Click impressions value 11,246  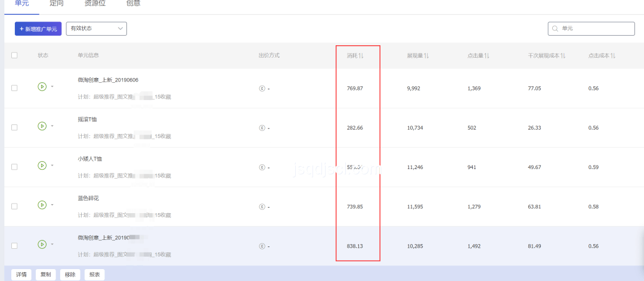pyautogui.click(x=415, y=167)
